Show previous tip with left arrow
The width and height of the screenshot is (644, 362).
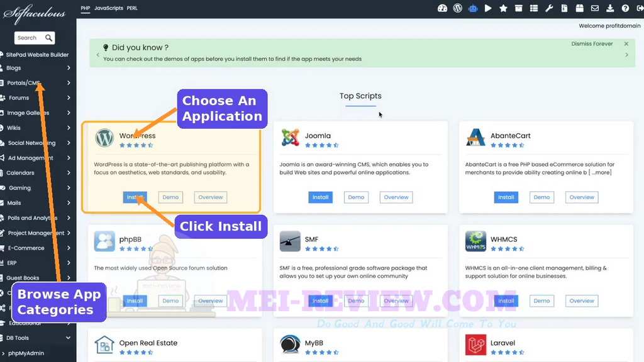[x=97, y=55]
